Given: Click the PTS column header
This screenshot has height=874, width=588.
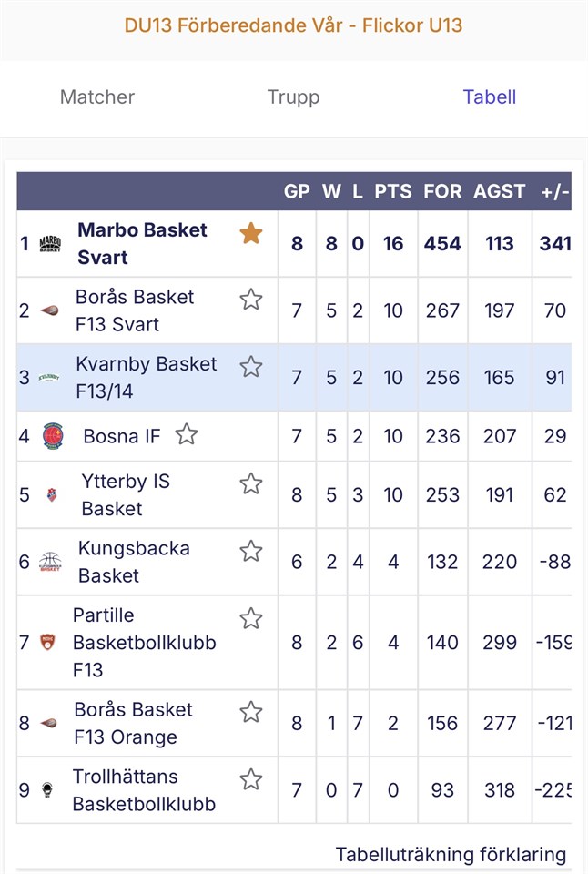Looking at the screenshot, I should (x=393, y=192).
